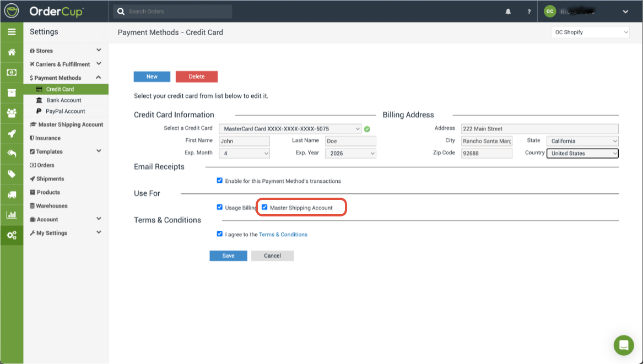Toggle the Usage Billing checkbox
Viewport: 643px width, 364px height.
point(220,207)
